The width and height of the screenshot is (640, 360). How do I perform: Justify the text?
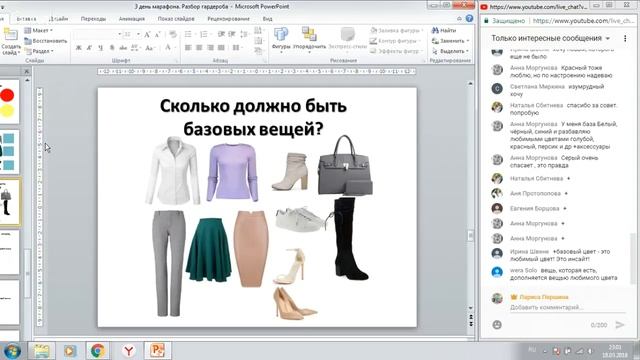pos(221,48)
